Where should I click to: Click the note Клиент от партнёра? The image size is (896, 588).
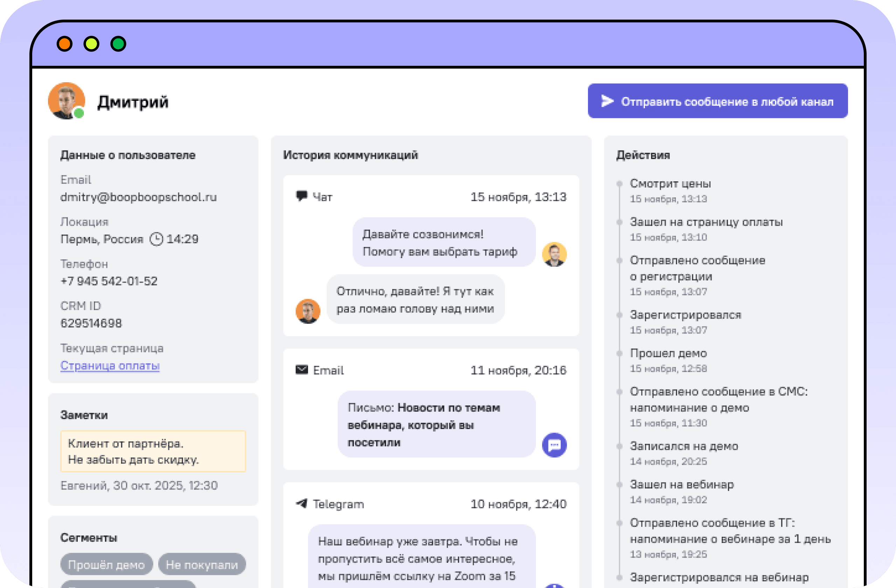coord(153,451)
